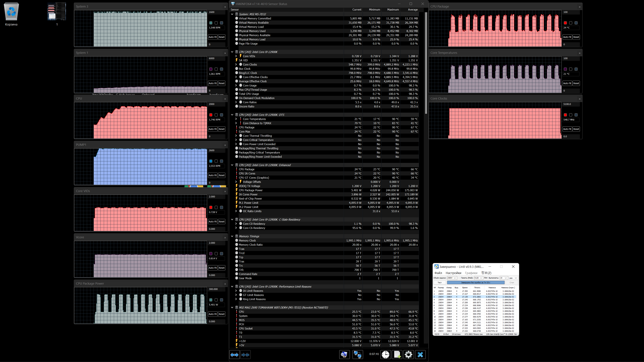Toggle second checkbox in CPU Package graph

[x=571, y=23]
